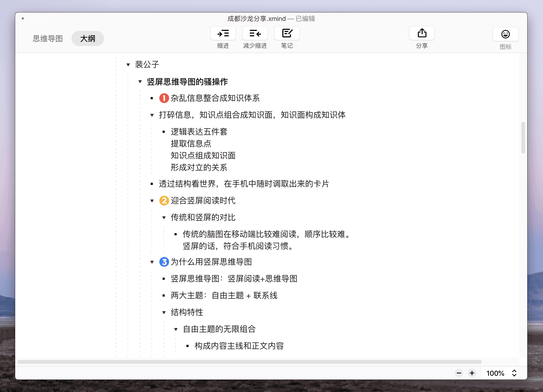Click the Indent (缩进) toolbar icon
Image resolution: width=543 pixels, height=392 pixels.
223,34
